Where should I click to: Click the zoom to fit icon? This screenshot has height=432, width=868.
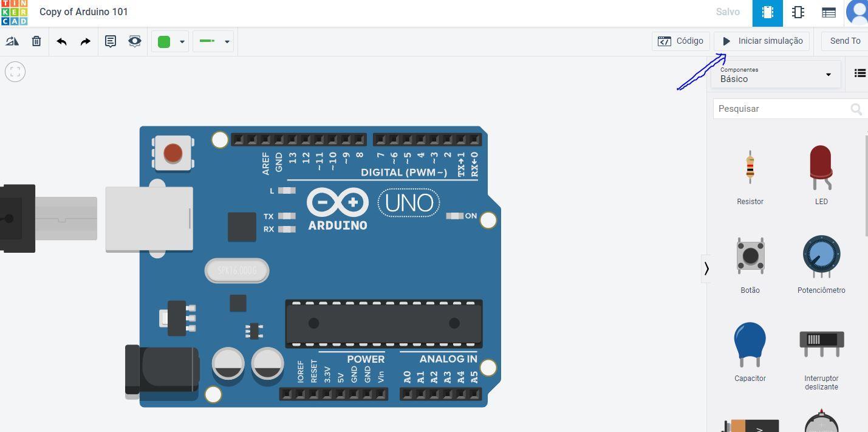15,72
